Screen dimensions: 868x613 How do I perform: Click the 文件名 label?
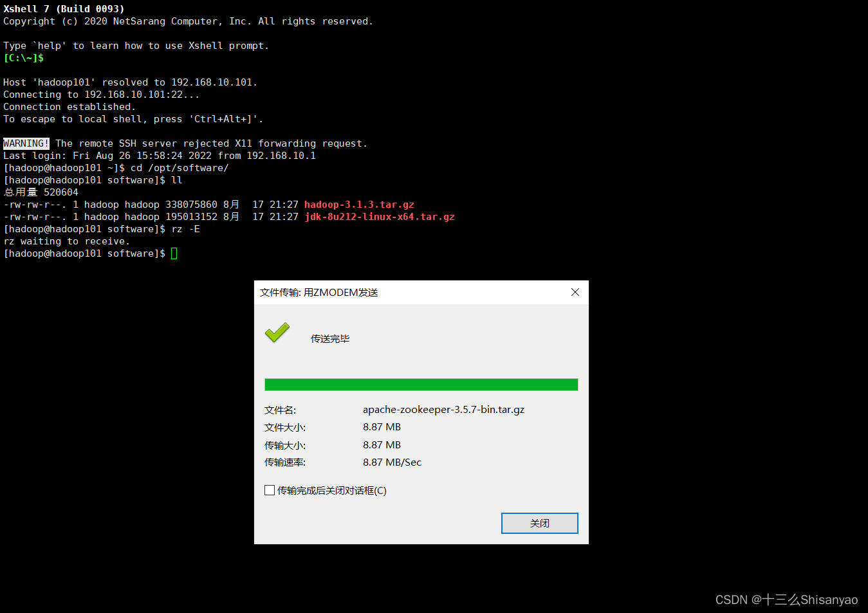280,410
